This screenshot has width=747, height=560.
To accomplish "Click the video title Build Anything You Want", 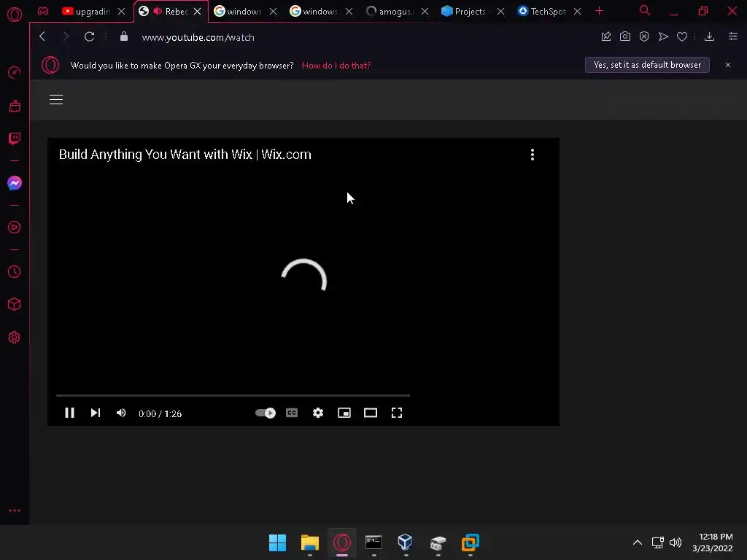I will point(185,155).
